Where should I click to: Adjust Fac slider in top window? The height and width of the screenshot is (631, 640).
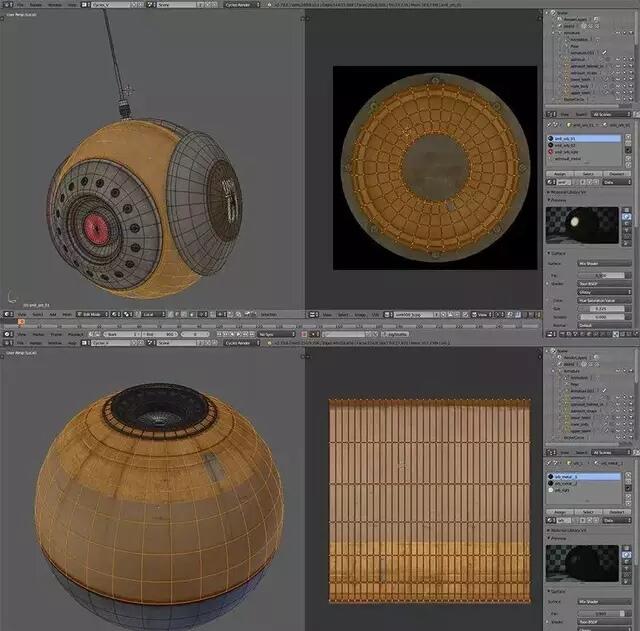click(602, 276)
